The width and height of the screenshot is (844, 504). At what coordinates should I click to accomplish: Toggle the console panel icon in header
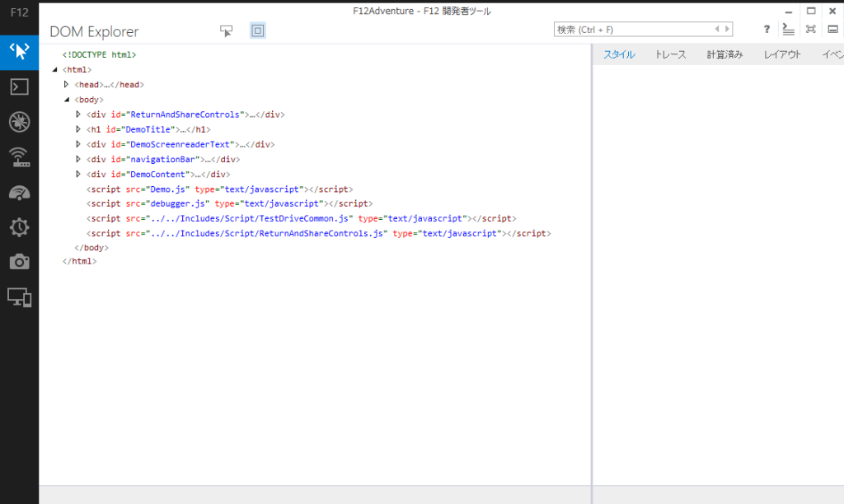pos(788,30)
